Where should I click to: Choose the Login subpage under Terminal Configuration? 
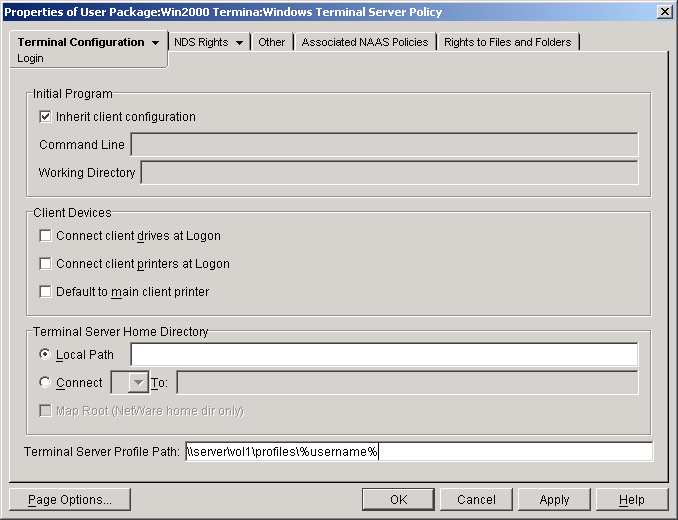pos(30,58)
